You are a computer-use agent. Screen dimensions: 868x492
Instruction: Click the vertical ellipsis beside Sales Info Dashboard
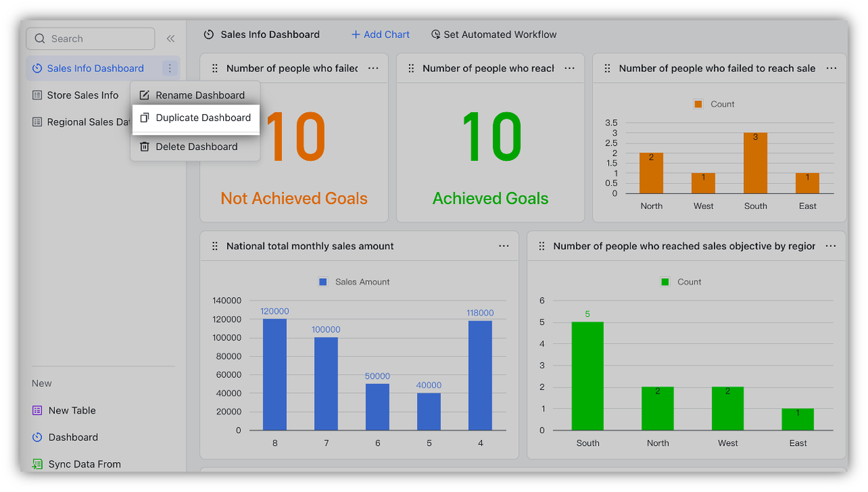(170, 68)
